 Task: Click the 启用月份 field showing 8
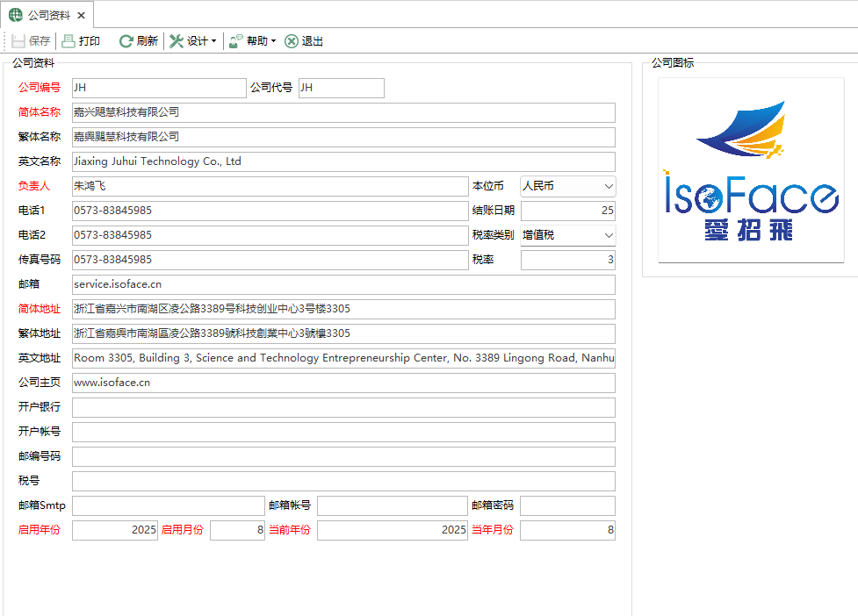pyautogui.click(x=237, y=530)
